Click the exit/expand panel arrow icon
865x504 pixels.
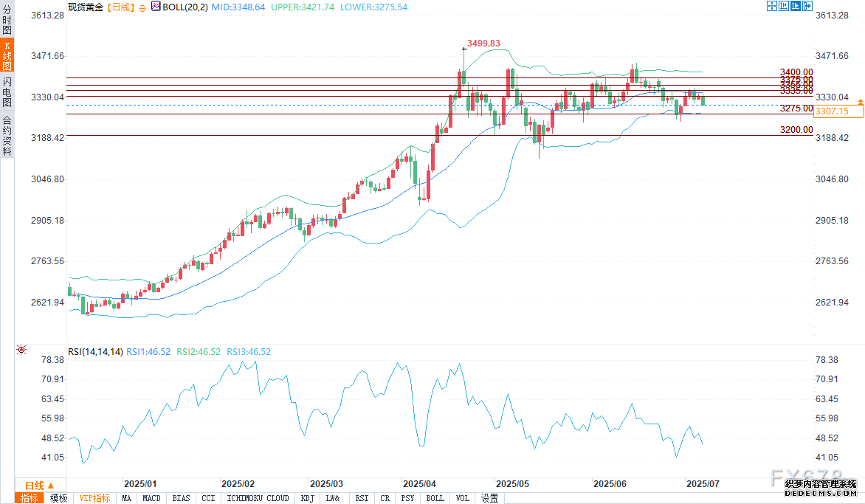(x=807, y=6)
